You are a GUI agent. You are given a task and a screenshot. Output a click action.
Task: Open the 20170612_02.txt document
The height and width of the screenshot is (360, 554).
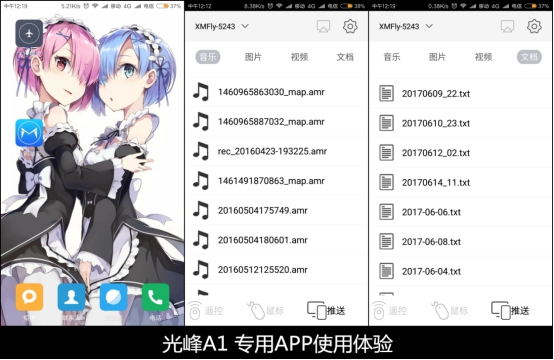[x=461, y=153]
